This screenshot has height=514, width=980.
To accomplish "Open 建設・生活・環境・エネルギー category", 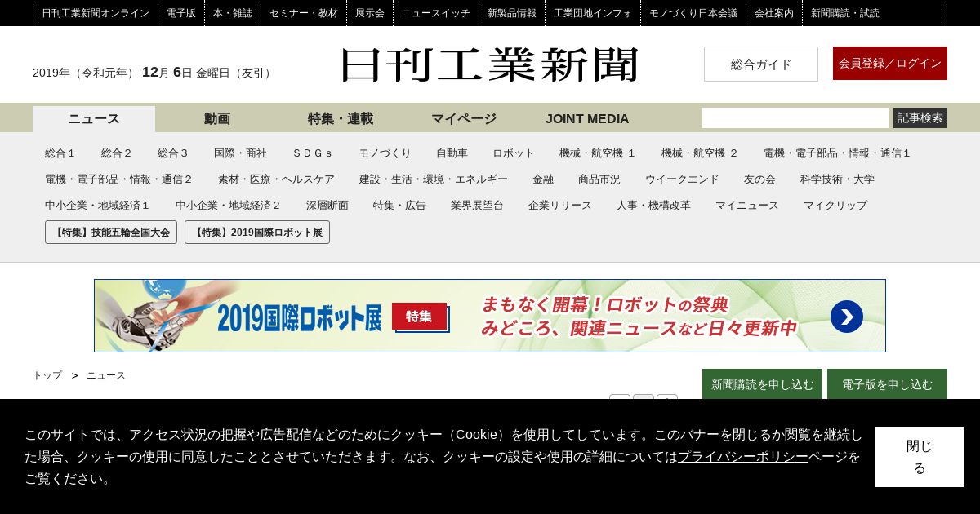I will coord(434,179).
